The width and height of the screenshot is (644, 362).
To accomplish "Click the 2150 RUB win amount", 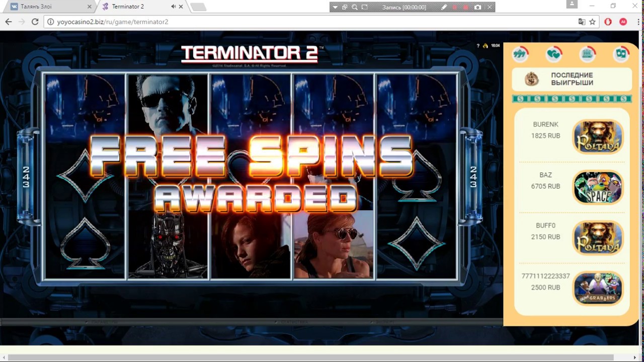I will tap(545, 237).
